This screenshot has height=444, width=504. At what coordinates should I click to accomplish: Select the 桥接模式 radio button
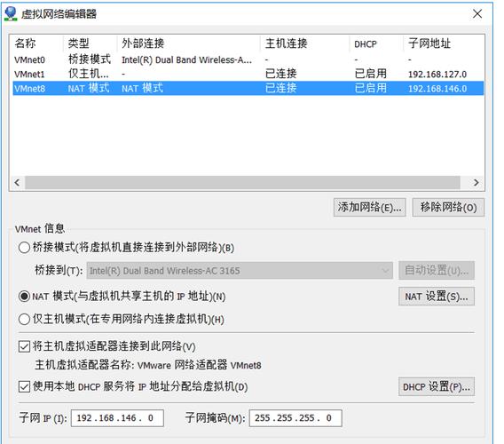(25, 248)
